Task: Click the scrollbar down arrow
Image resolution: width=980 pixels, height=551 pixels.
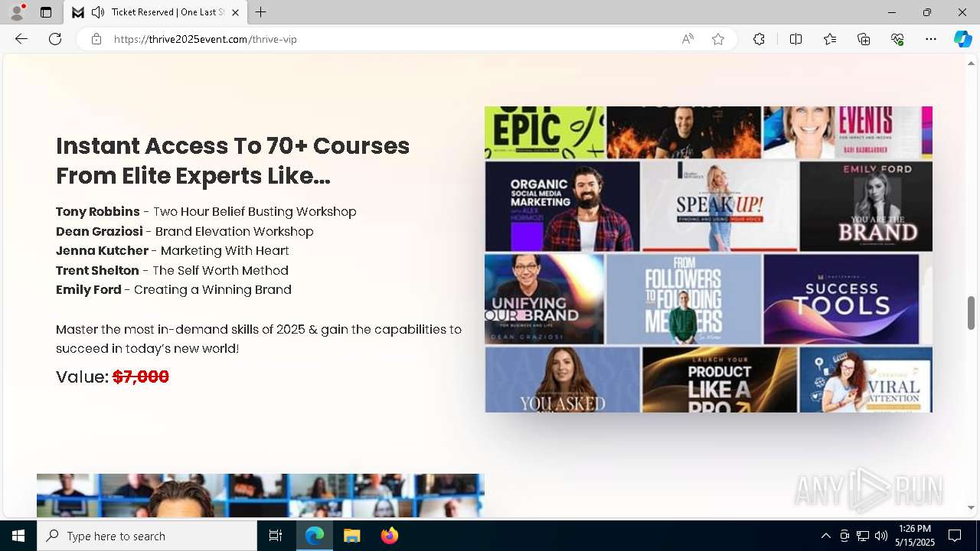Action: click(x=971, y=507)
